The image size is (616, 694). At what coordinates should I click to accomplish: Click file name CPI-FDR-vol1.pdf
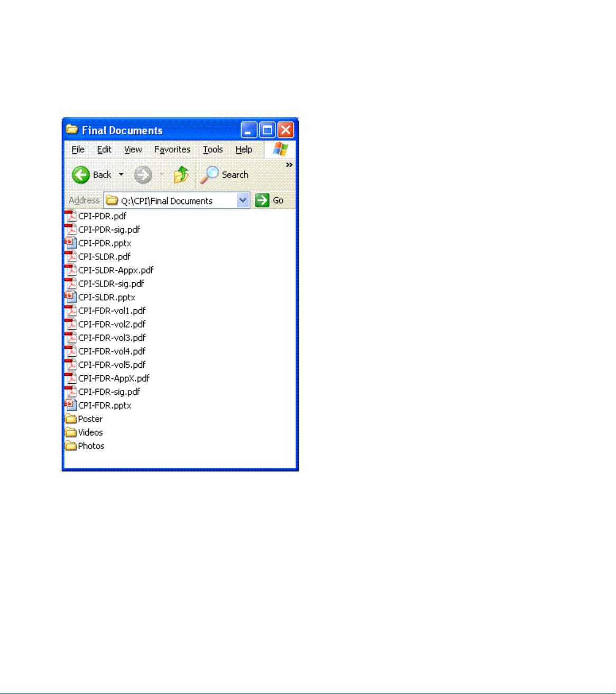[x=112, y=311]
